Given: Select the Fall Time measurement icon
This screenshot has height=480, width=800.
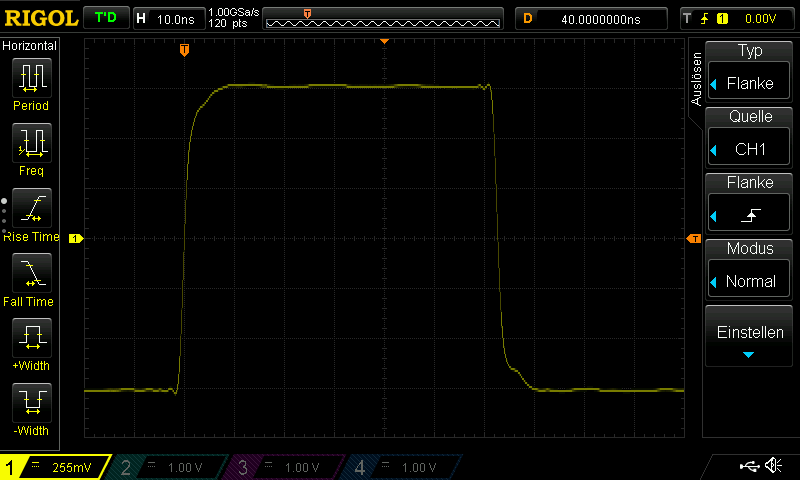Looking at the screenshot, I should coord(32,273).
